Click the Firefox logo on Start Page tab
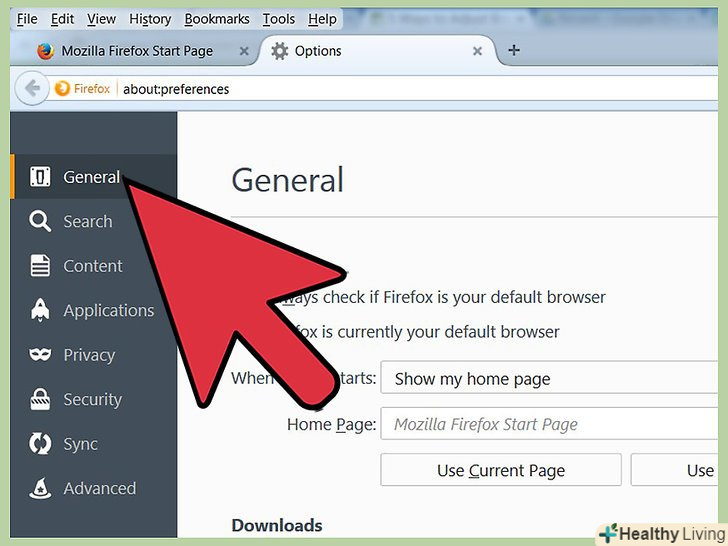728x546 pixels. (46, 51)
